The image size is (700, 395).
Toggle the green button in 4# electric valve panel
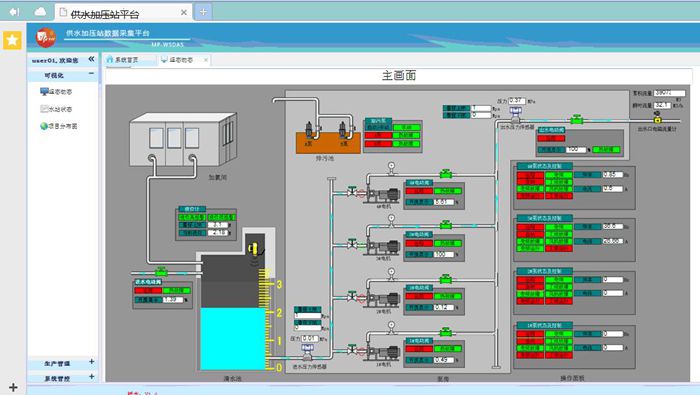(x=448, y=191)
